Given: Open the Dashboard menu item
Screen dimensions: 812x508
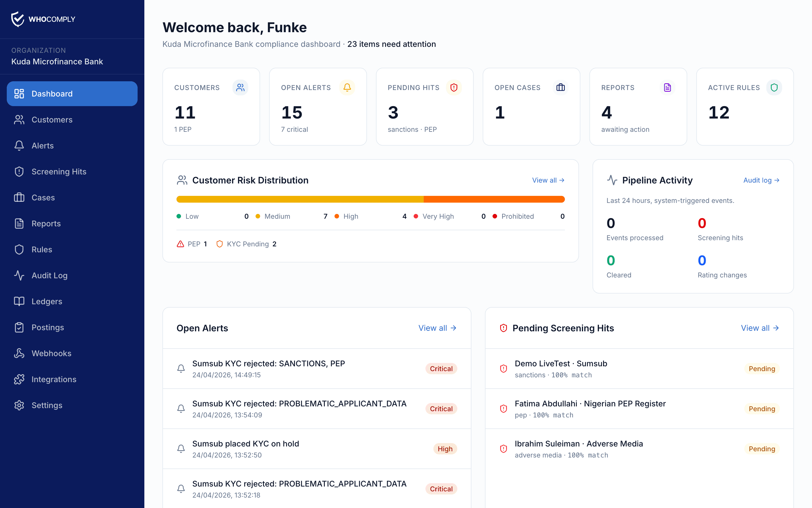Looking at the screenshot, I should 72,94.
